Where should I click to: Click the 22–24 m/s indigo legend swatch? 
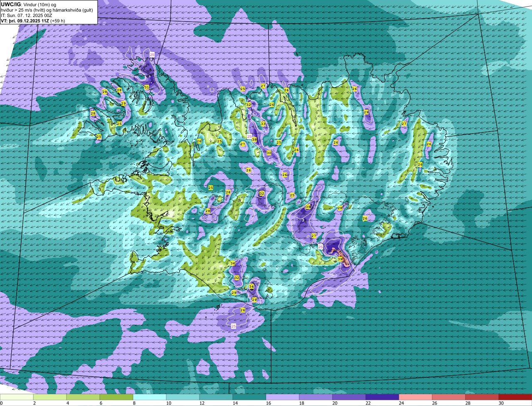(x=382, y=397)
